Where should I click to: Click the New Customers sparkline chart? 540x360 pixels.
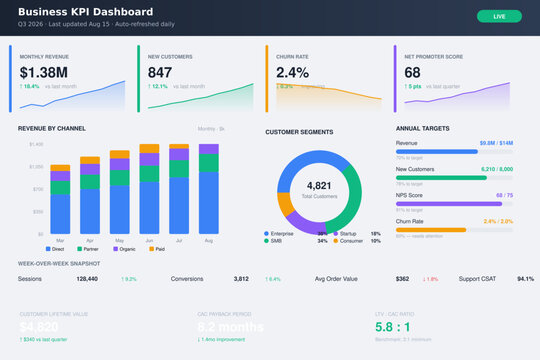pos(201,96)
